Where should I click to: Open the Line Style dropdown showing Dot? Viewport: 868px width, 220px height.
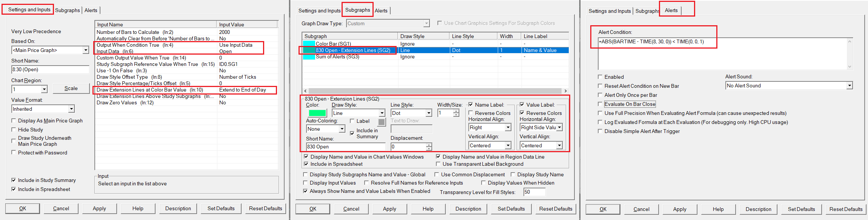click(429, 113)
